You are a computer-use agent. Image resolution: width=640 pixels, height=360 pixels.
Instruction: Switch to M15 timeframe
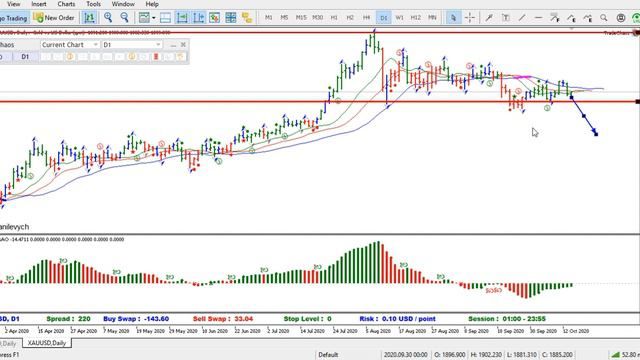301,18
